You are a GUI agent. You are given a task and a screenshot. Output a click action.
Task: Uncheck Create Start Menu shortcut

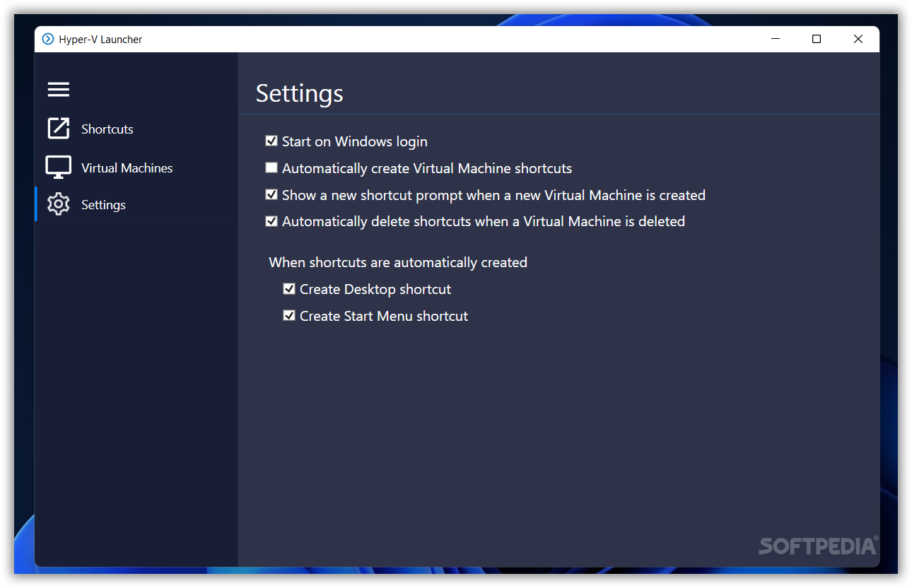click(x=289, y=315)
